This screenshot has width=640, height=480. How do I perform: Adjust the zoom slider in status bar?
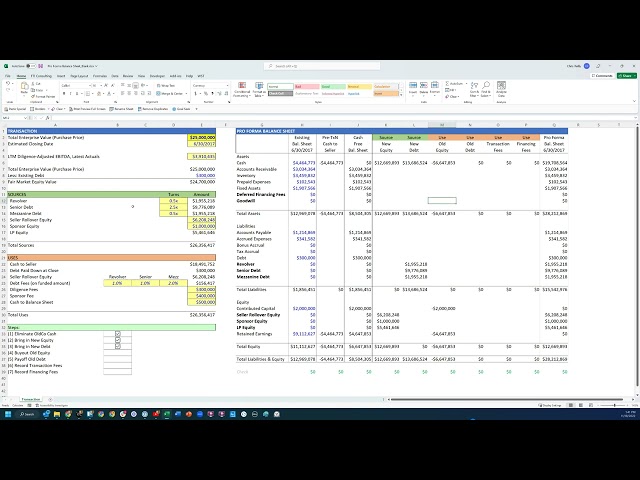pyautogui.click(x=615, y=405)
